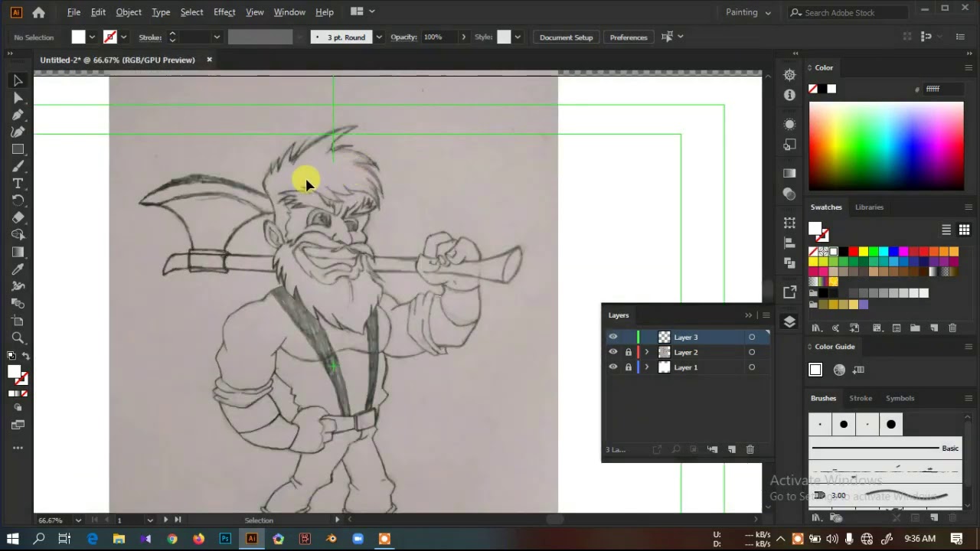Select the Gradient tool
Image resolution: width=980 pixels, height=551 pixels.
click(18, 253)
